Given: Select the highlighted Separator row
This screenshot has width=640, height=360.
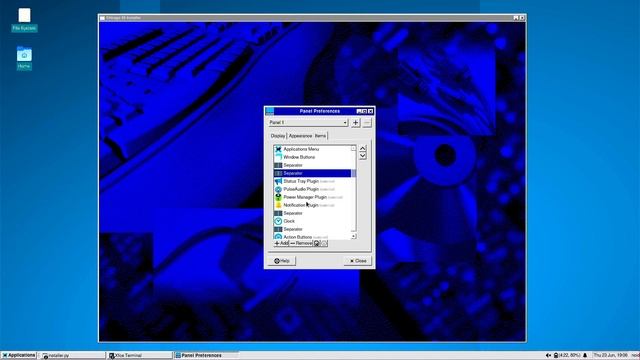Looking at the screenshot, I should (x=312, y=173).
